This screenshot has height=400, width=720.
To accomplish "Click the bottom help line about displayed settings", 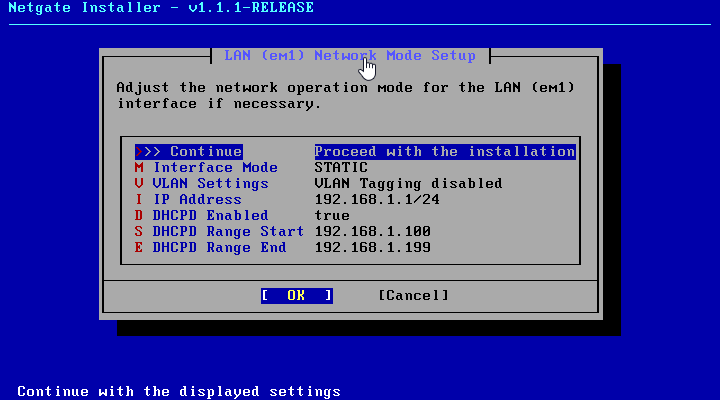I will 179,391.
